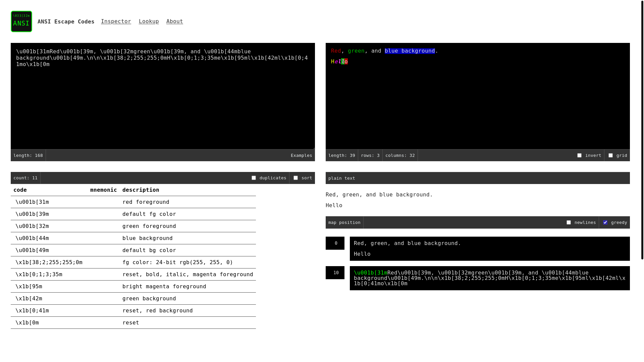Click the page vertical scrollbar
This screenshot has height=362, width=644.
pyautogui.click(x=642, y=130)
